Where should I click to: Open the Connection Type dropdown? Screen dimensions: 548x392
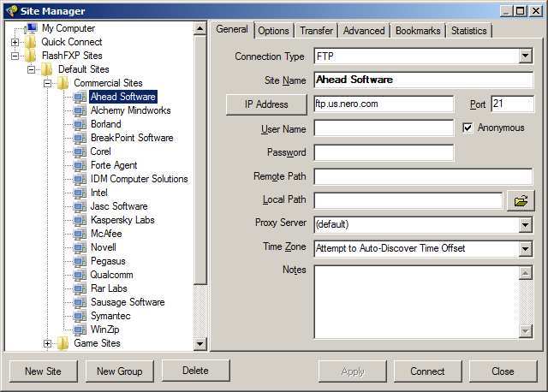[x=526, y=56]
